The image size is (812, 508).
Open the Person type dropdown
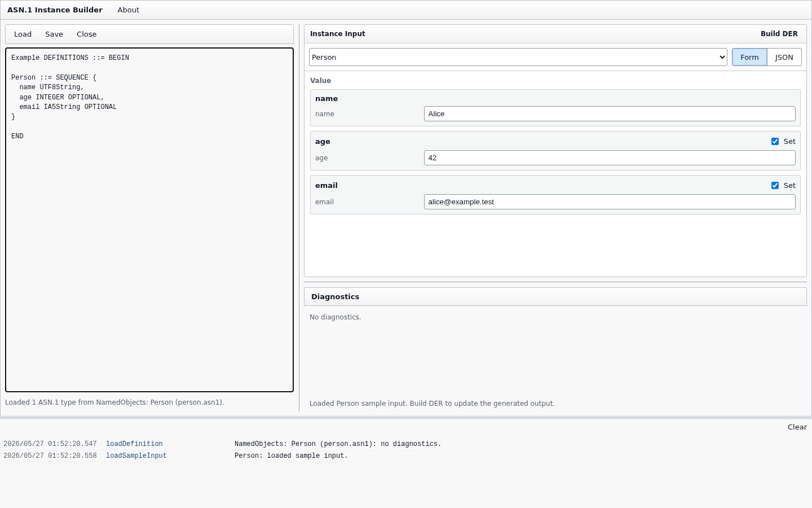click(518, 57)
